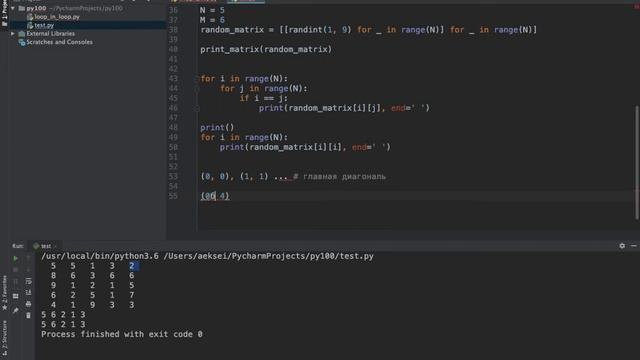The height and width of the screenshot is (360, 640).
Task: Click highlighted 2 in console output
Action: pos(132,266)
